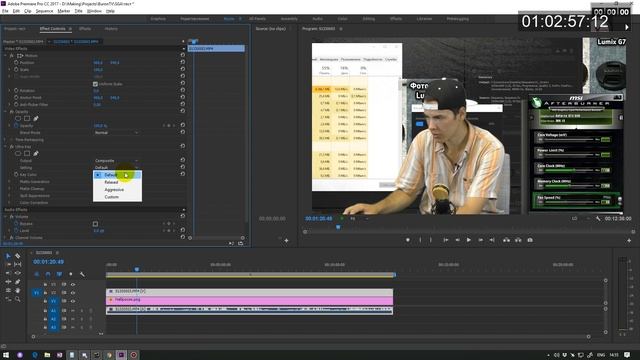
Task: Activate the Zoom tool magnifier
Action: tap(18, 299)
